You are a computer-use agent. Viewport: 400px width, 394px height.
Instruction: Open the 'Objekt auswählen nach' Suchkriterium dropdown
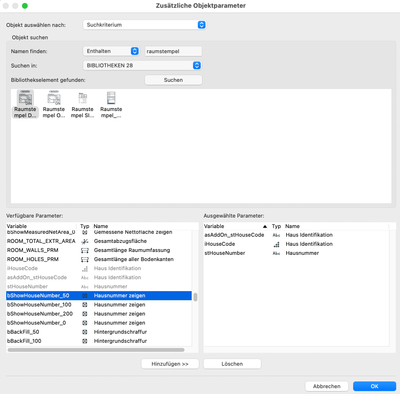tap(144, 25)
